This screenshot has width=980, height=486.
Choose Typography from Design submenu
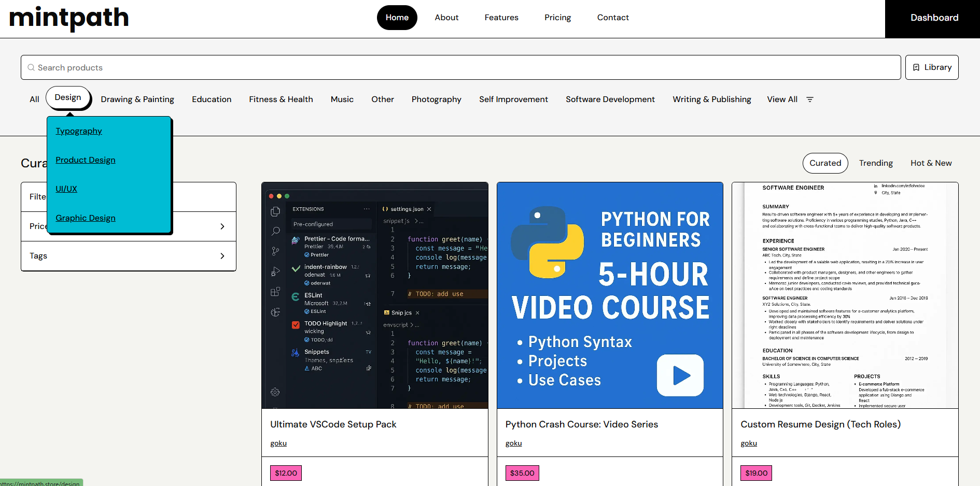click(79, 131)
